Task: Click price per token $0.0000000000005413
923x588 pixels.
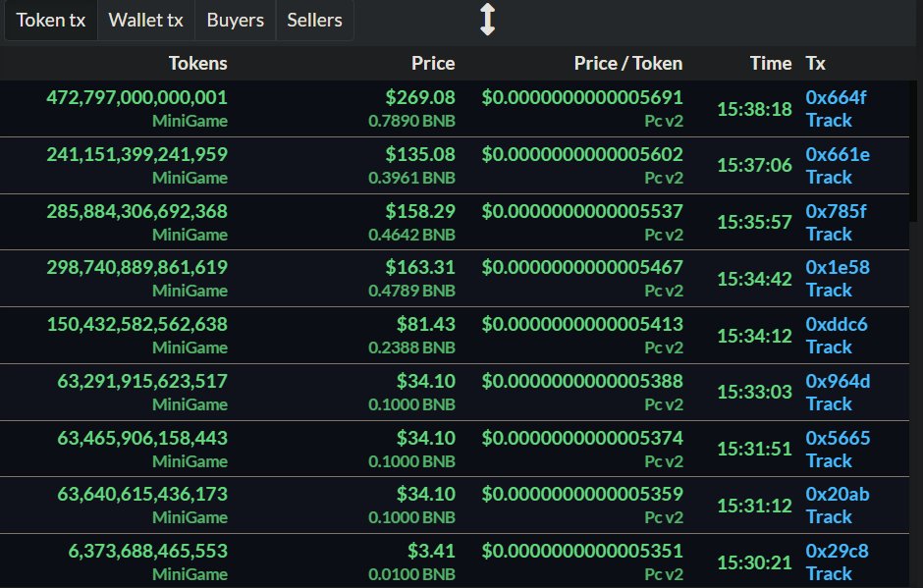Action: [582, 324]
